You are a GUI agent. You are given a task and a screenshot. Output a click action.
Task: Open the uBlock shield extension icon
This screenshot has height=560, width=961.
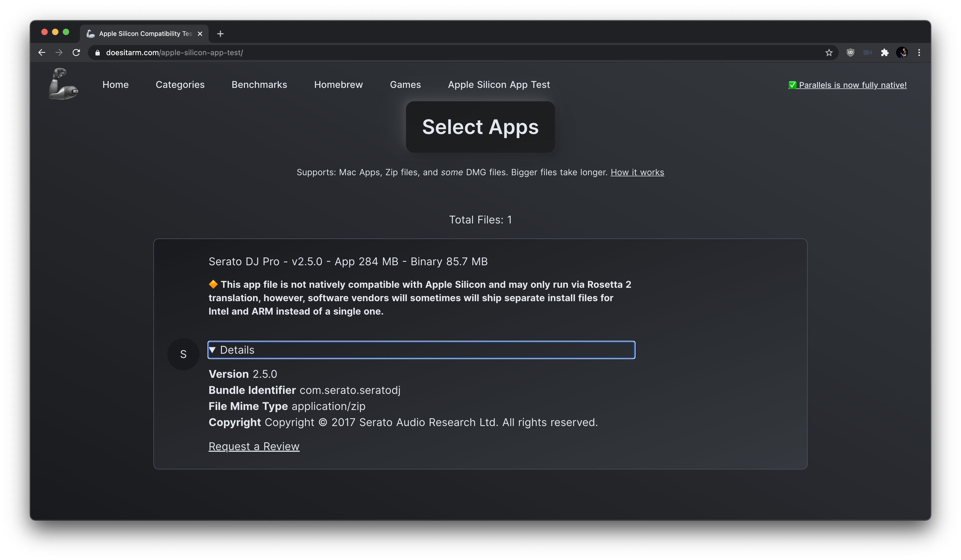851,53
